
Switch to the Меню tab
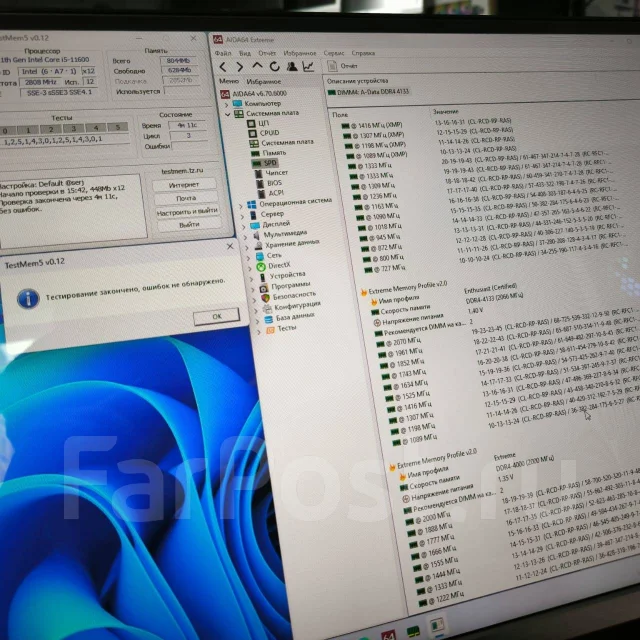click(229, 81)
